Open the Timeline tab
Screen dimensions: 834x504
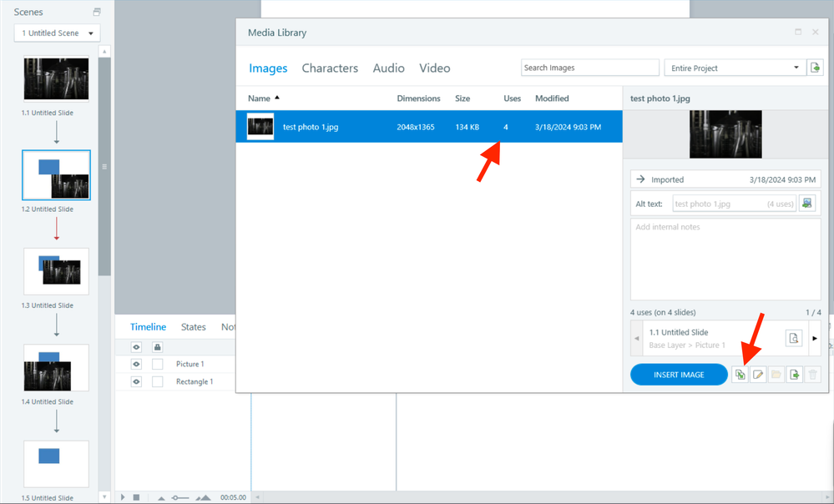click(148, 327)
